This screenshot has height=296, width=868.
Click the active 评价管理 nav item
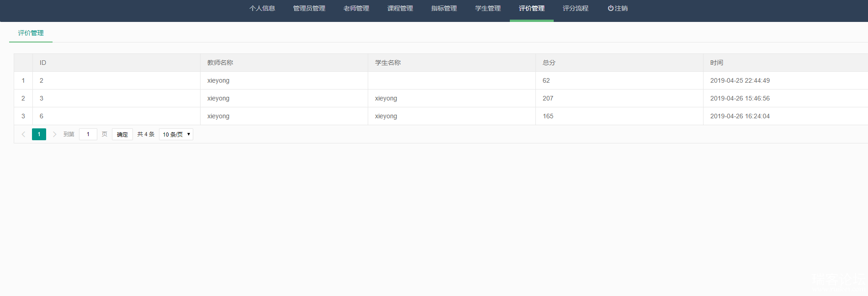532,8
